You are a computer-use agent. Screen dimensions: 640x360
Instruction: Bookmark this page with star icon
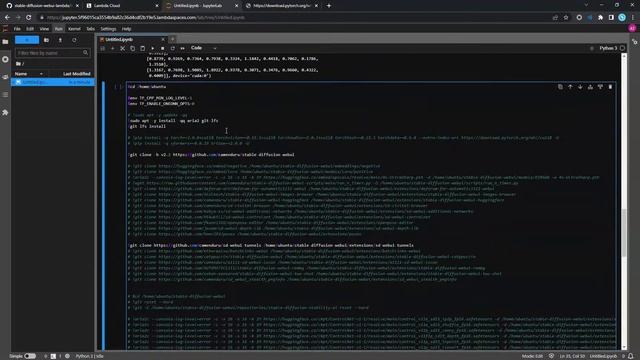click(x=566, y=18)
